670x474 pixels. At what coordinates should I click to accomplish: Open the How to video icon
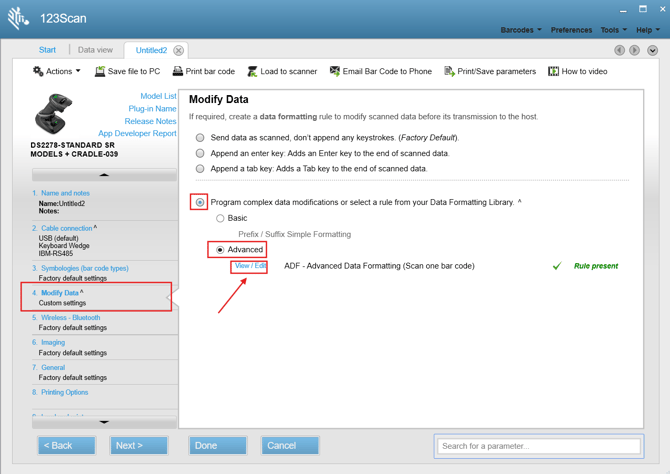[x=553, y=72]
